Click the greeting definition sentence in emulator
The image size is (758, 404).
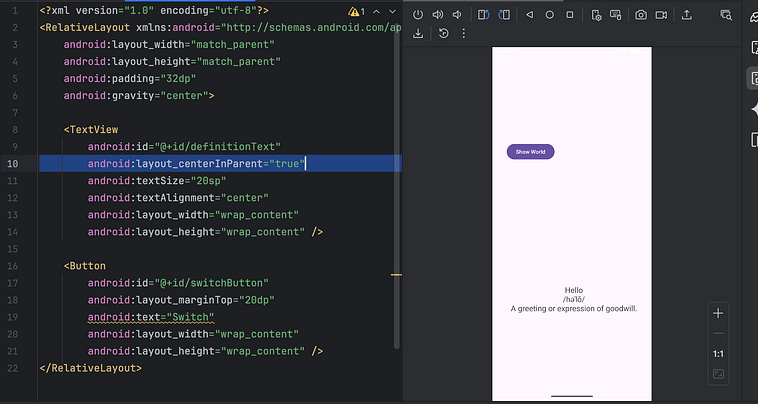pos(574,309)
